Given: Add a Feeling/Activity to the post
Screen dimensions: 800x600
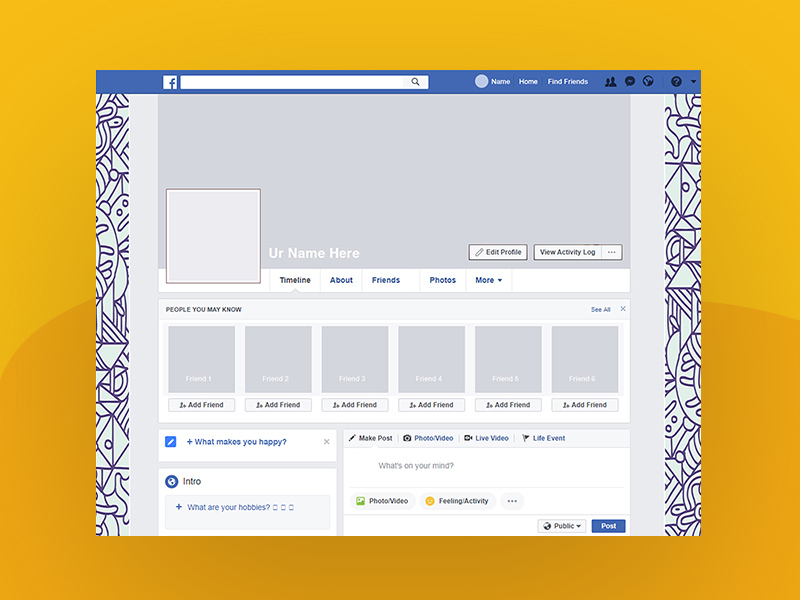Looking at the screenshot, I should tap(457, 500).
